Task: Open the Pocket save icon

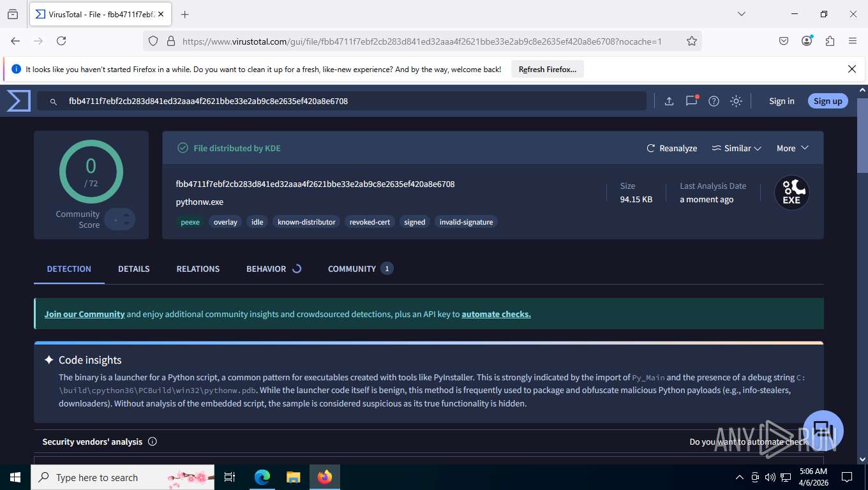Action: coord(784,41)
